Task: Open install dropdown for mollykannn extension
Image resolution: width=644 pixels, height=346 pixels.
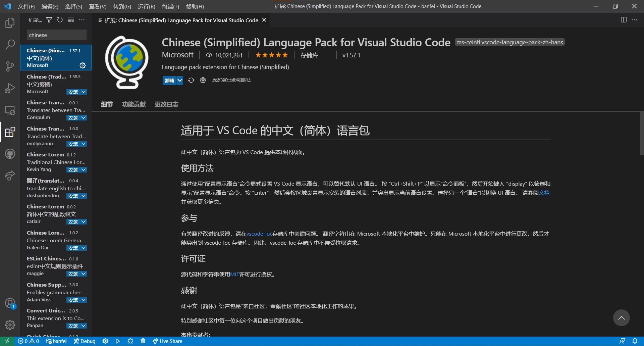Action: tap(84, 144)
